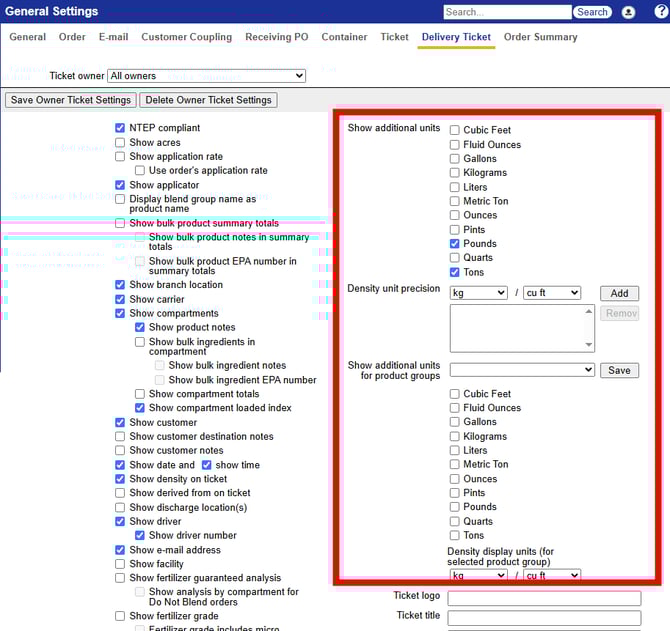Click the Add density unit button

tap(619, 293)
